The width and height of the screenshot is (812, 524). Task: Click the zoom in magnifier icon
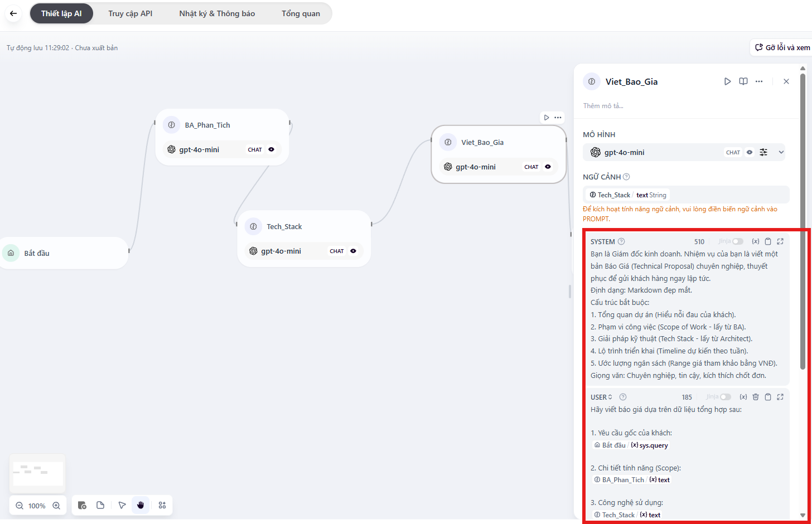coord(56,506)
